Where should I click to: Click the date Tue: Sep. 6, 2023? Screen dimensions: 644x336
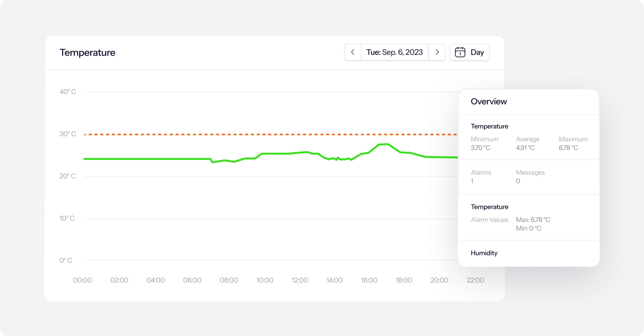point(394,52)
